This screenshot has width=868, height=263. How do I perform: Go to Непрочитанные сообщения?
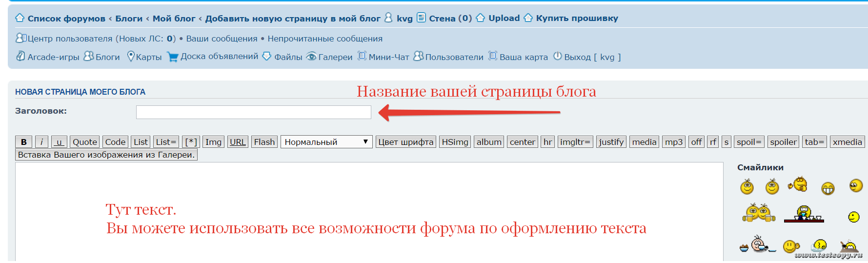point(325,39)
